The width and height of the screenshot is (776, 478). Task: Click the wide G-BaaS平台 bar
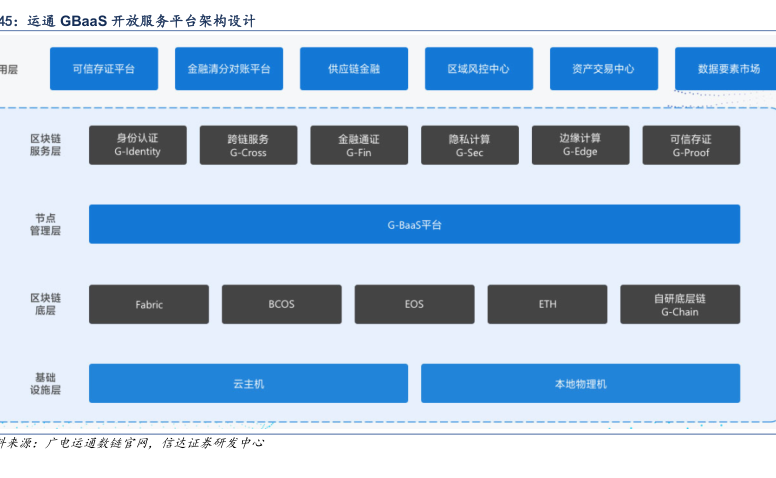414,224
